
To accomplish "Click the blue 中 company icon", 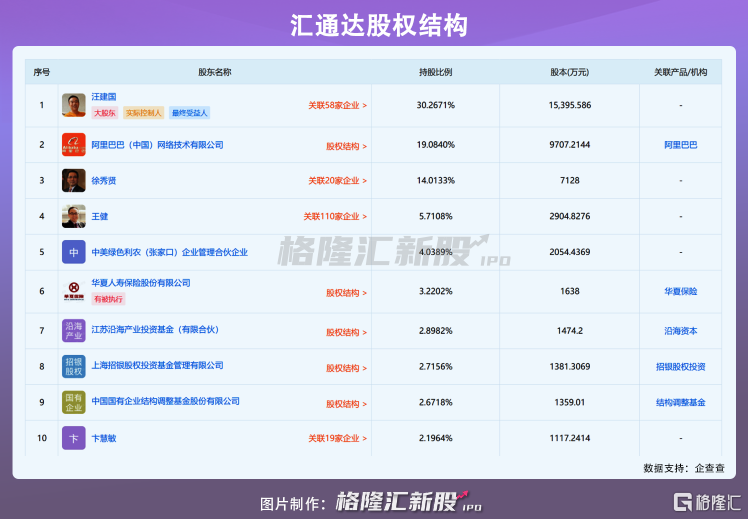I will (x=73, y=252).
